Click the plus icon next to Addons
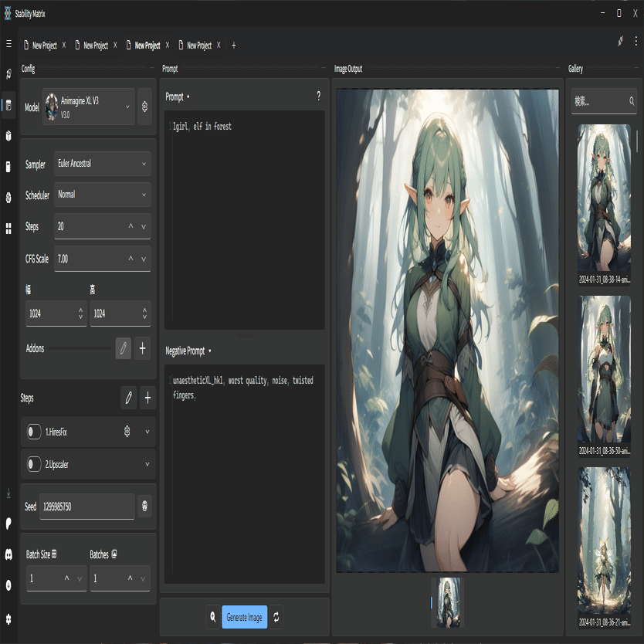 pos(142,348)
